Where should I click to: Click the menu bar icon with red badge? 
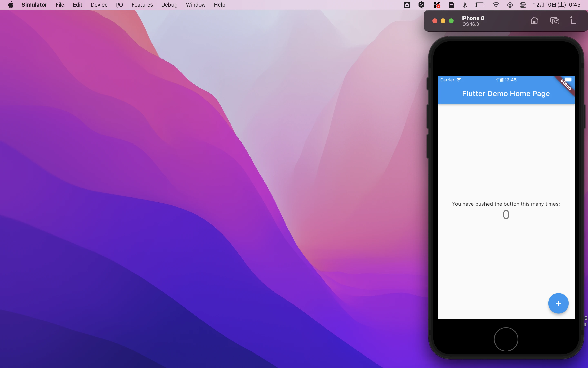(x=437, y=5)
